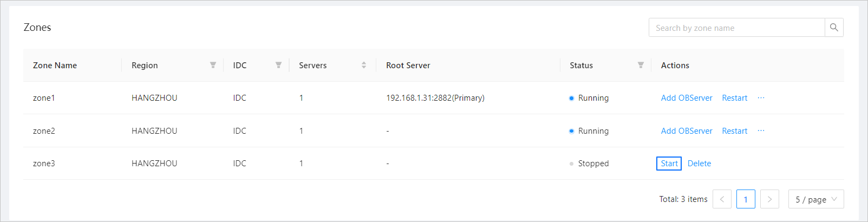Select page 1 in pagination
The width and height of the screenshot is (868, 222).
click(746, 199)
